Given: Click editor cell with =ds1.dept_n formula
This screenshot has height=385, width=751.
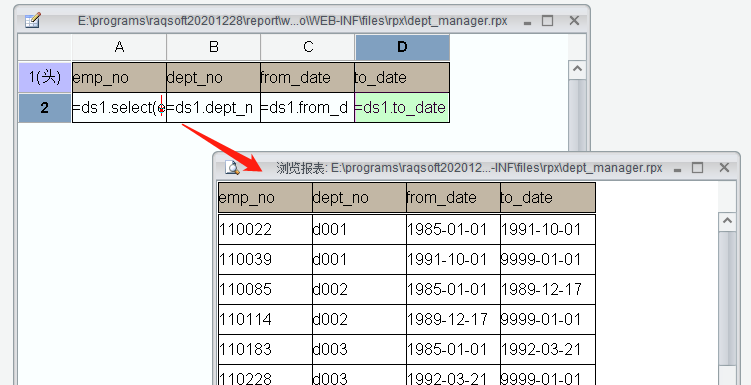Looking at the screenshot, I should 214,108.
